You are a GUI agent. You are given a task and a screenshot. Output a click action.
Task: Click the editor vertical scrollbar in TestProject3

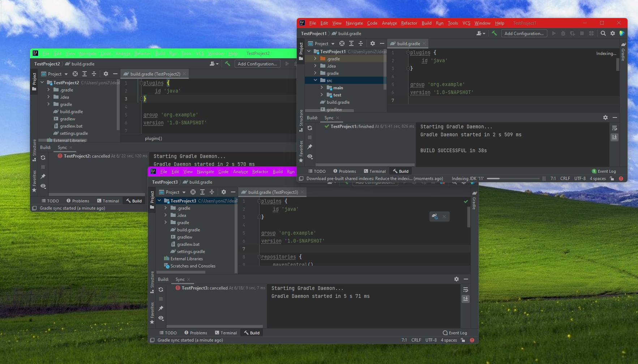click(469, 217)
